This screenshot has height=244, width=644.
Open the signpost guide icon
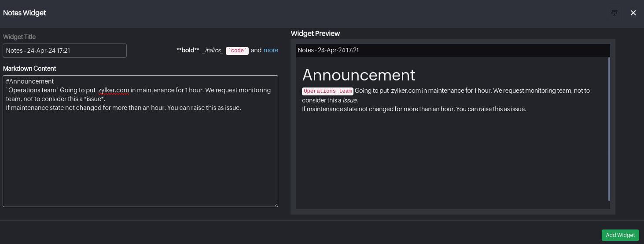click(x=615, y=13)
